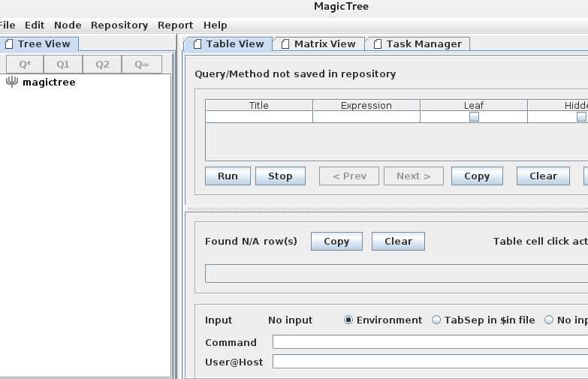Click the Title column header
588x379 pixels.
coord(259,105)
